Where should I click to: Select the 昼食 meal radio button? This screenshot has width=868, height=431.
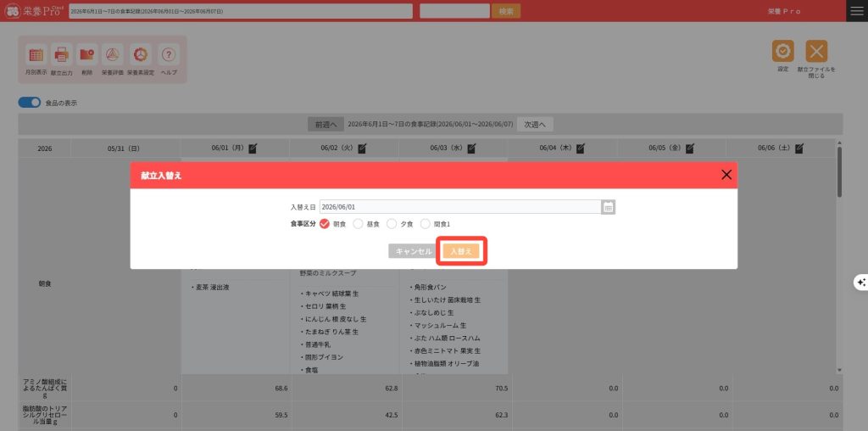pyautogui.click(x=359, y=224)
